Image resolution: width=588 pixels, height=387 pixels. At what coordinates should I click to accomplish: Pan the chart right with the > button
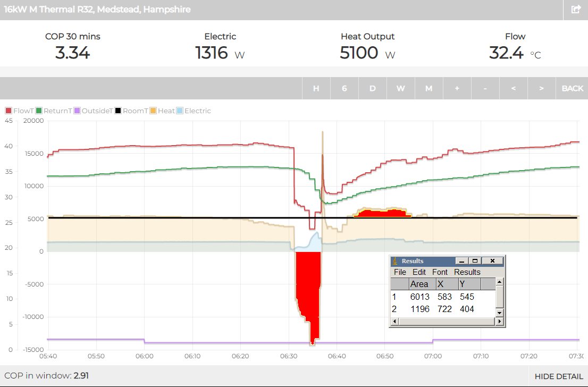coord(541,88)
